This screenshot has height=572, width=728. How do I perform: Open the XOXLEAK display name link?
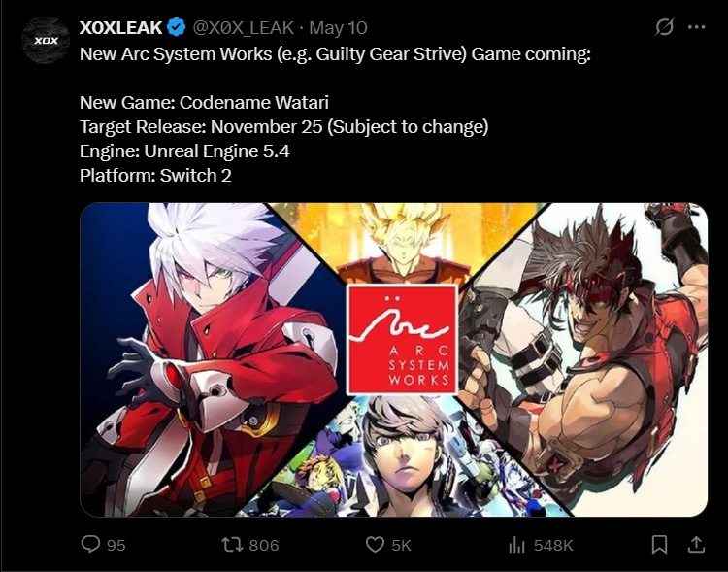(x=120, y=28)
